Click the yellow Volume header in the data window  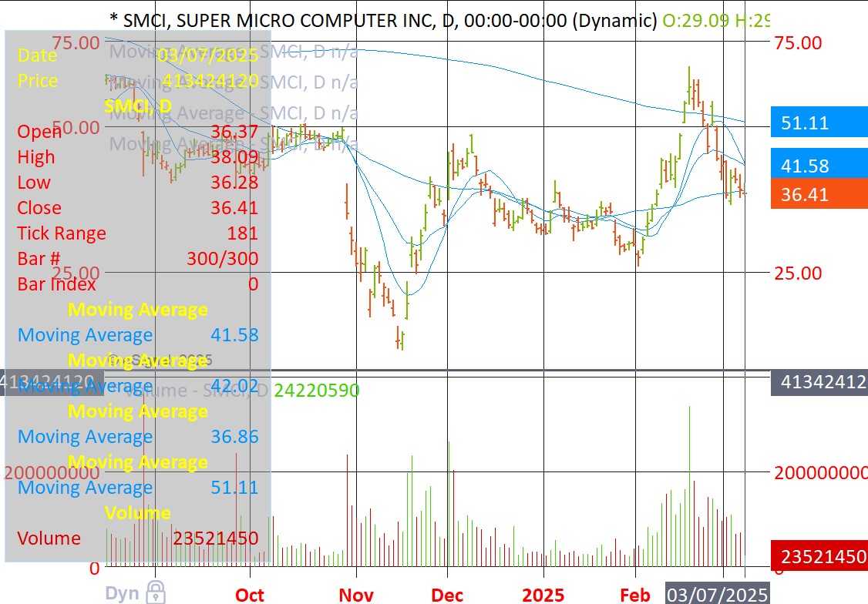point(138,513)
